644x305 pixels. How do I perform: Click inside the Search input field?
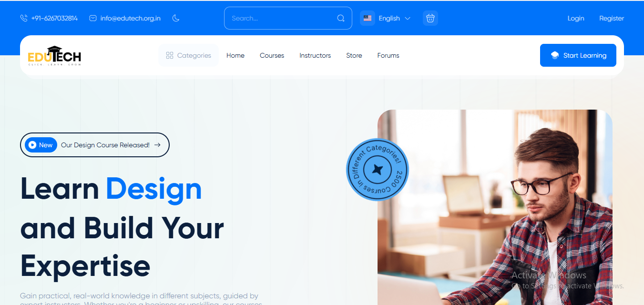point(281,18)
